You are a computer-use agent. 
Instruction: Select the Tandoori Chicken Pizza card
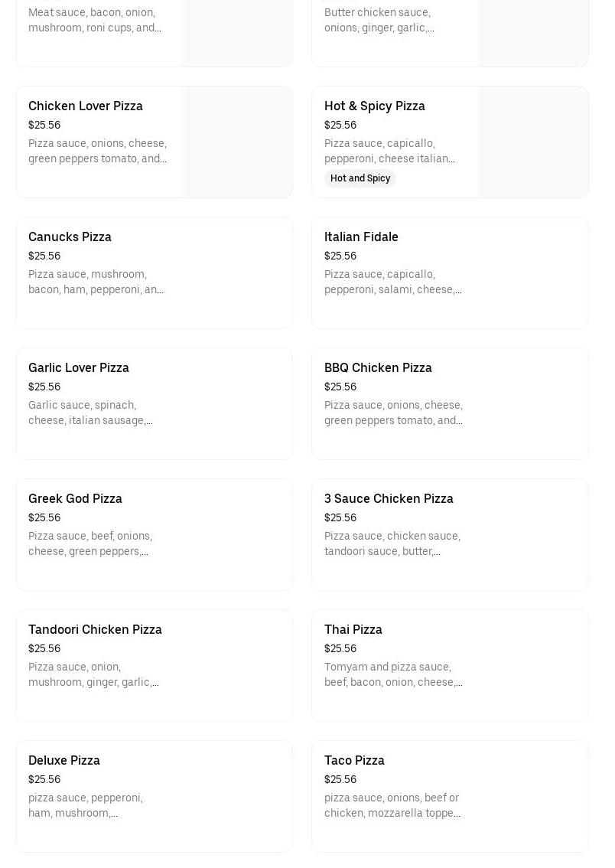click(154, 665)
